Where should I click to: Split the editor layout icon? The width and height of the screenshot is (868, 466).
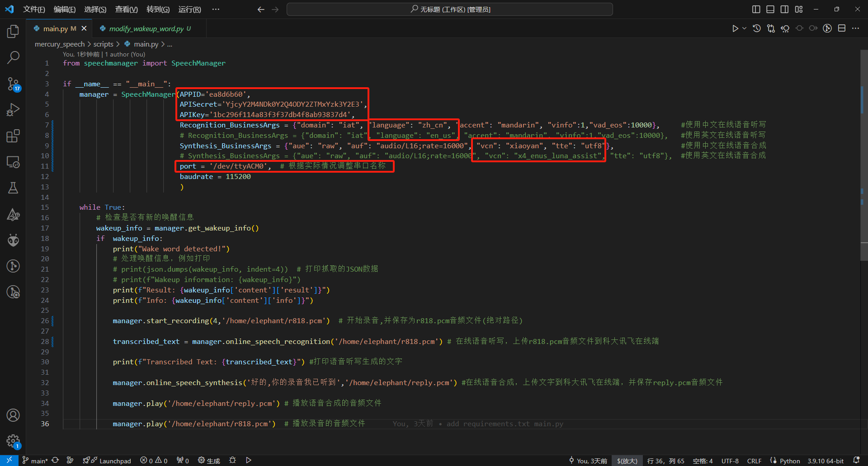coord(842,28)
